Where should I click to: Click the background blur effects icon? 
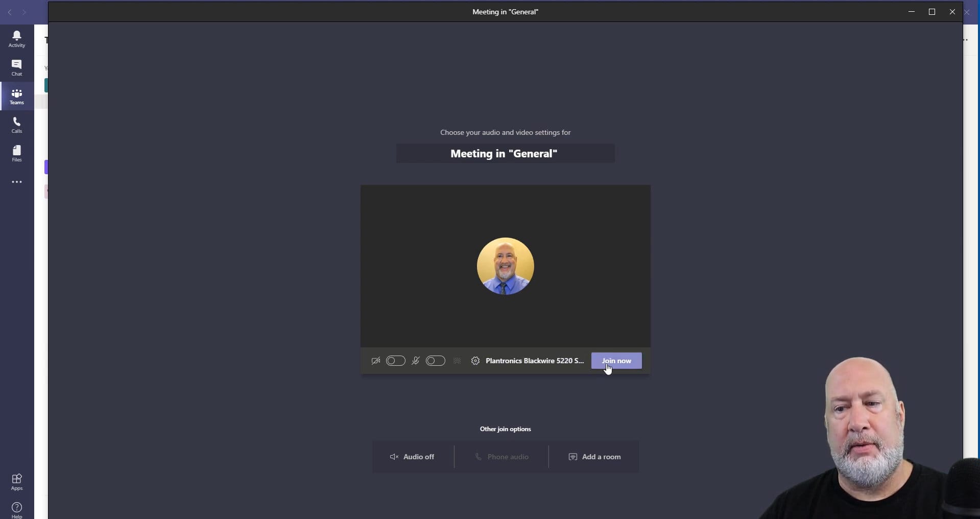point(457,361)
